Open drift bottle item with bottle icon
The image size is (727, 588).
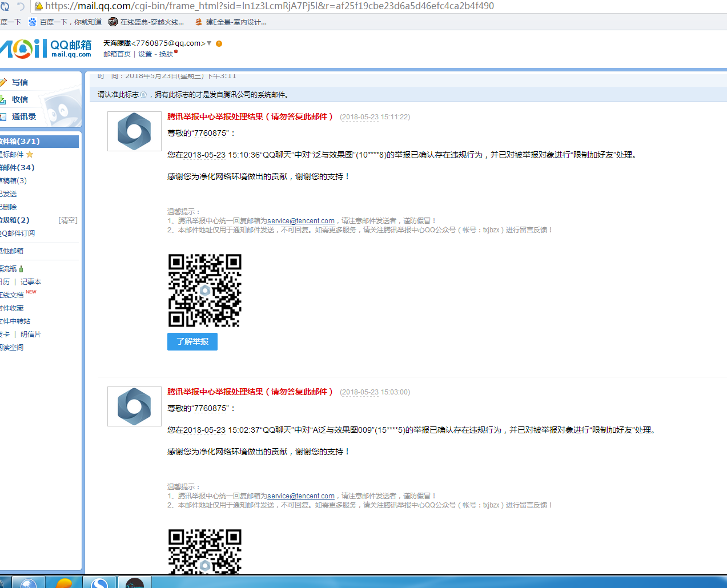pos(12,269)
